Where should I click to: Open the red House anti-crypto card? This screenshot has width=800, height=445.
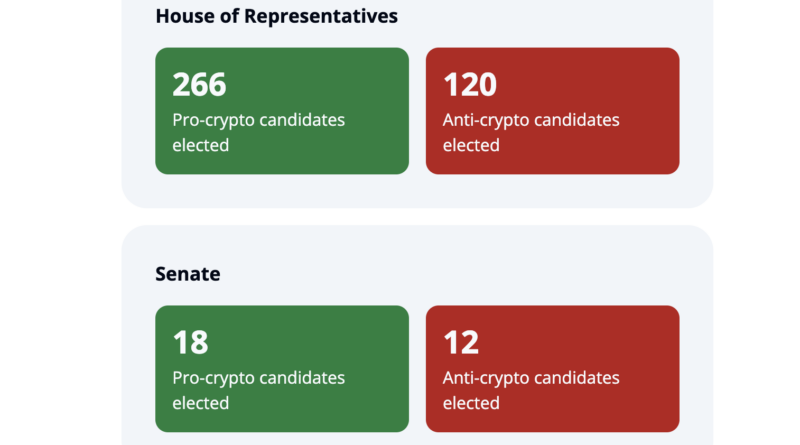(553, 111)
